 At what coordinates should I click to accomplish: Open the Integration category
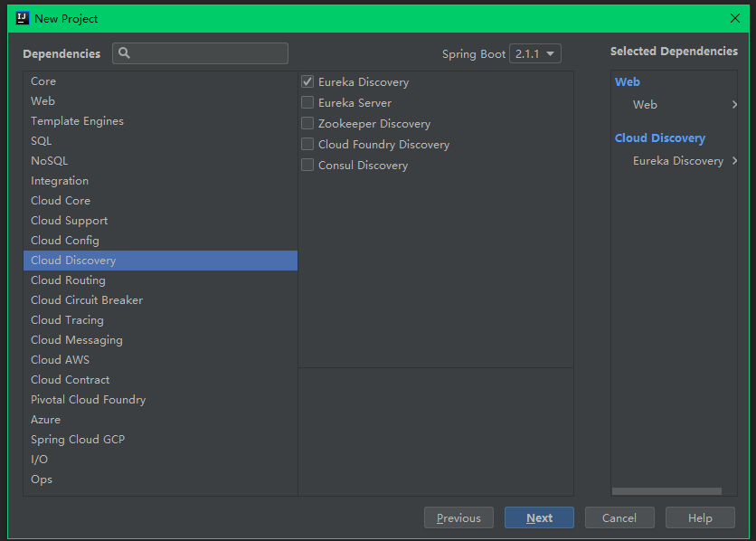[x=161, y=181]
